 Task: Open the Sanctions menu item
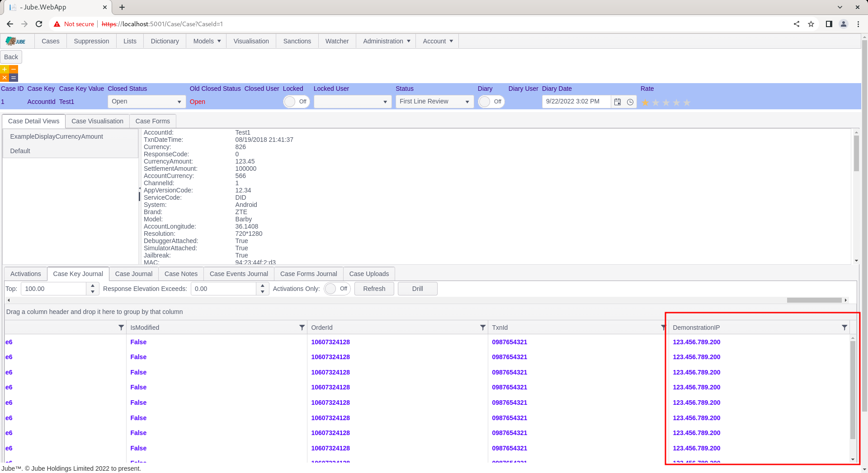(297, 41)
